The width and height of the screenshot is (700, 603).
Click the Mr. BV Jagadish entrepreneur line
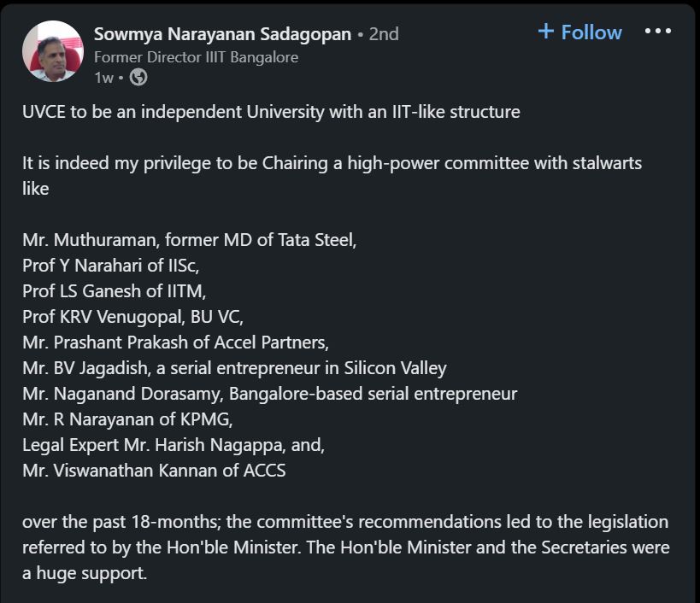point(234,368)
